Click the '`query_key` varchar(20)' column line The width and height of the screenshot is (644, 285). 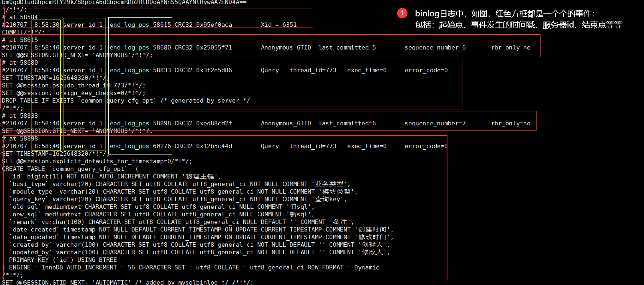[178, 199]
